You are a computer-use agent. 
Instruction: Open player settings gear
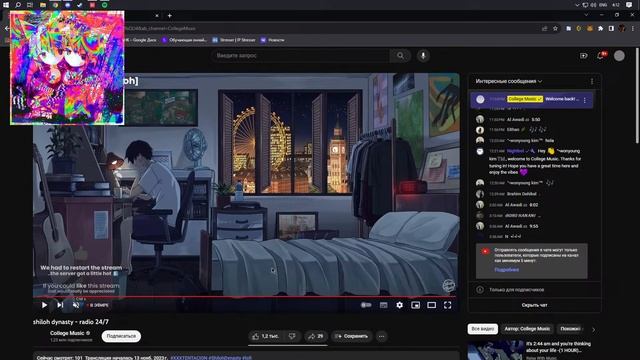pyautogui.click(x=400, y=305)
